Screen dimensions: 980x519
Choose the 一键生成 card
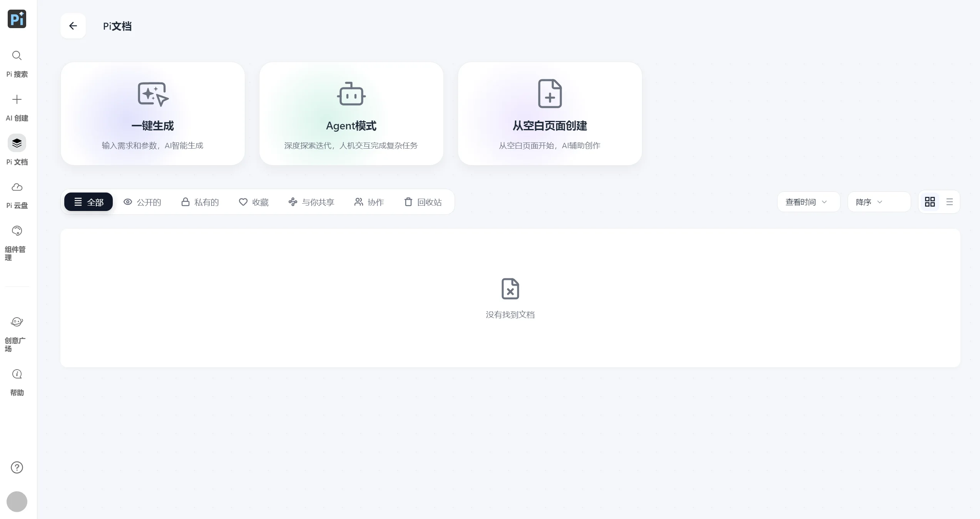tap(153, 114)
